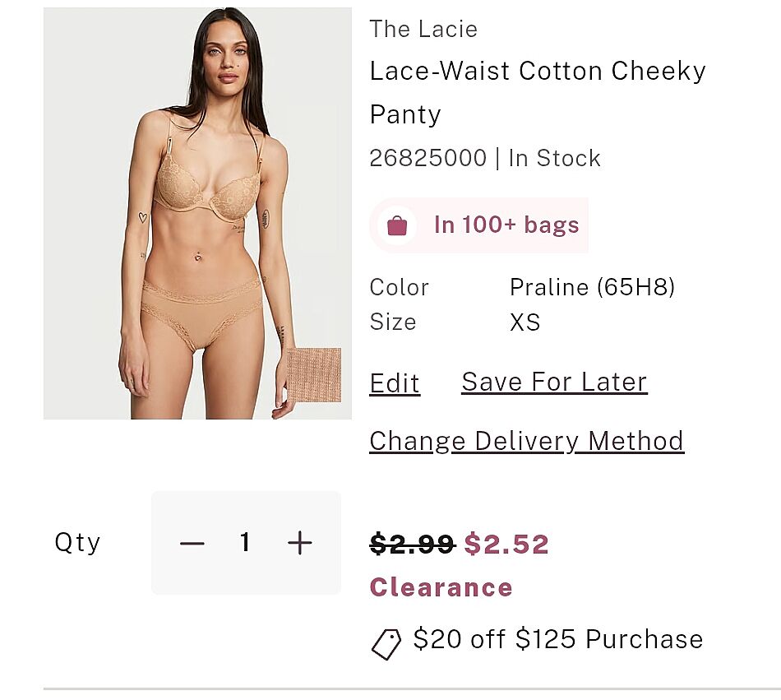Click the shopping bag icon
Image resolution: width=781 pixels, height=700 pixels.
[397, 225]
